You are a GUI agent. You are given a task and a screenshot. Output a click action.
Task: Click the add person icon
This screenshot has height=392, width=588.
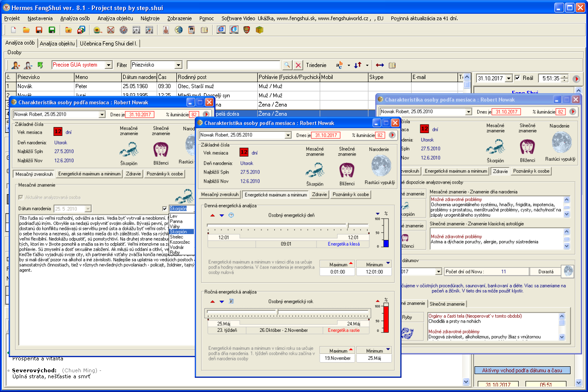pos(16,65)
